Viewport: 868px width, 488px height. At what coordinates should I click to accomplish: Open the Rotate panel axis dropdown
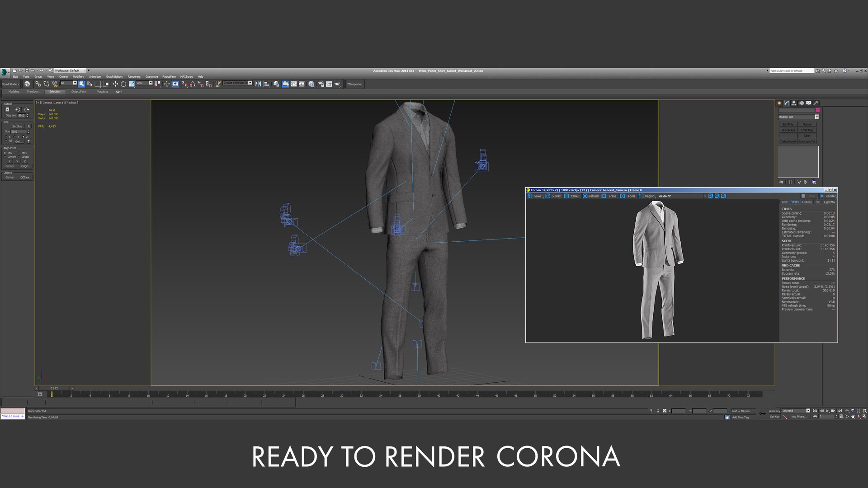[7, 109]
